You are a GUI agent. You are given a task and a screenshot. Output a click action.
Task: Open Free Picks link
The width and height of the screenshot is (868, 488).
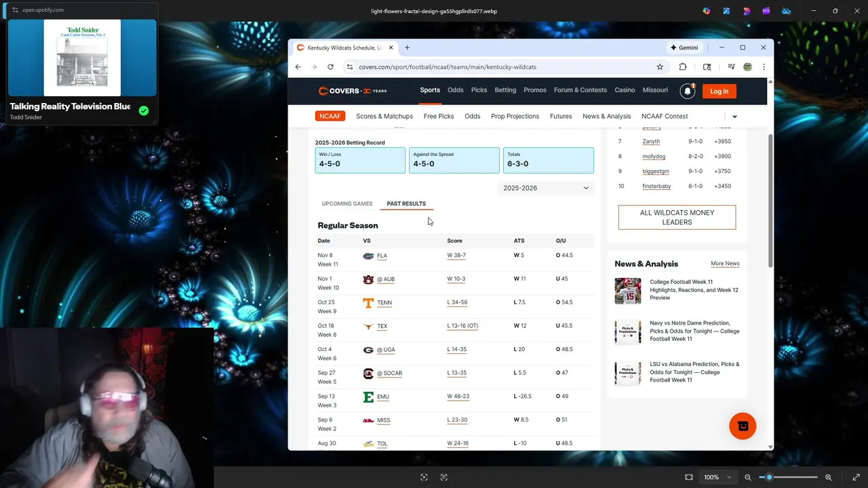click(x=439, y=116)
